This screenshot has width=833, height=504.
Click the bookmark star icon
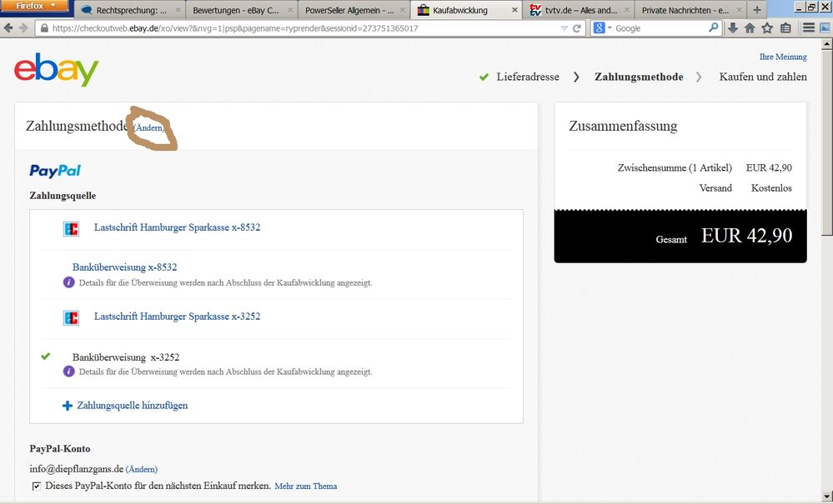767,28
